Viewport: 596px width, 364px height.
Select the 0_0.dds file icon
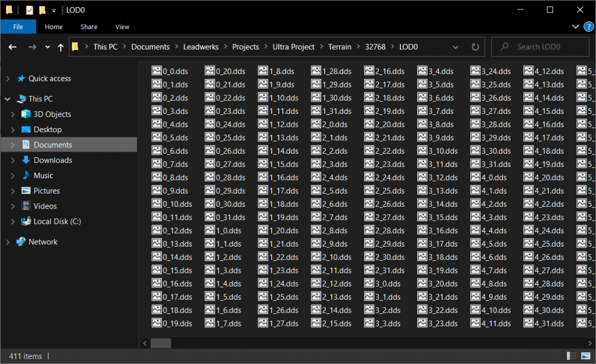click(x=157, y=71)
